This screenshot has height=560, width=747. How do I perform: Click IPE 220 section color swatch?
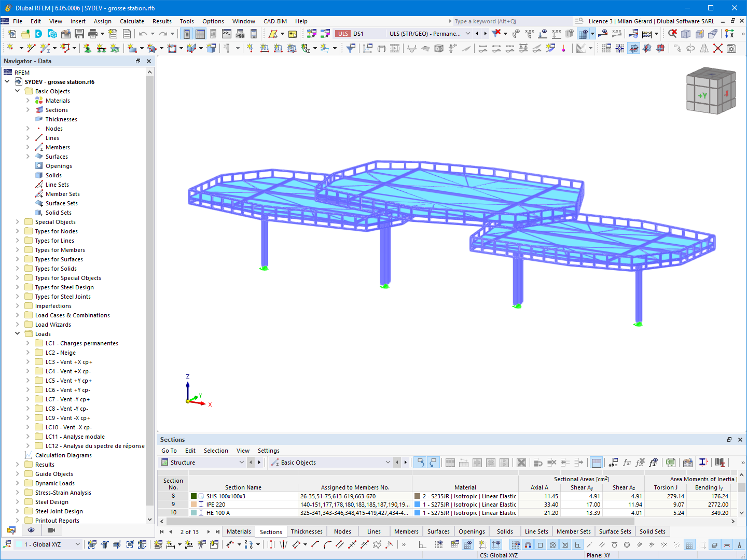(193, 505)
